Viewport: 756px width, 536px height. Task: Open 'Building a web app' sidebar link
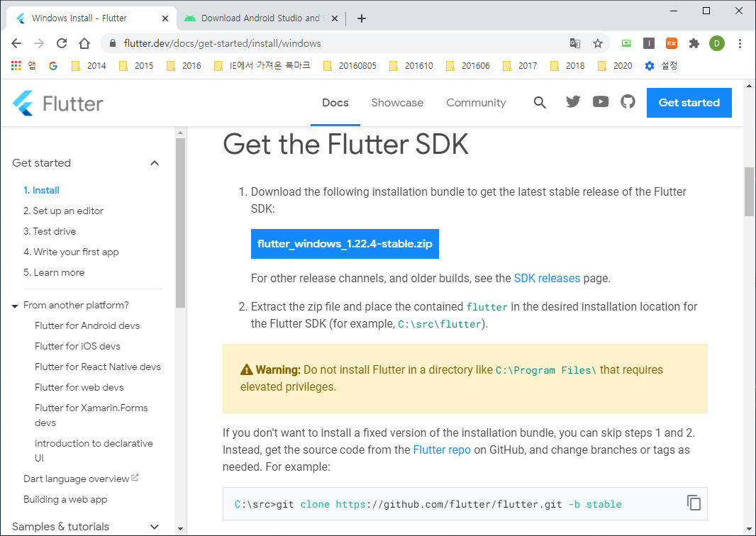click(65, 499)
